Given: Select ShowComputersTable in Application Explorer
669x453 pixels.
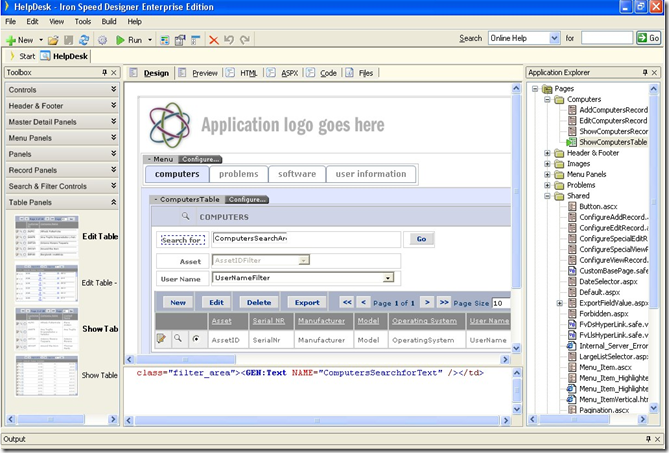Looking at the screenshot, I should [612, 142].
